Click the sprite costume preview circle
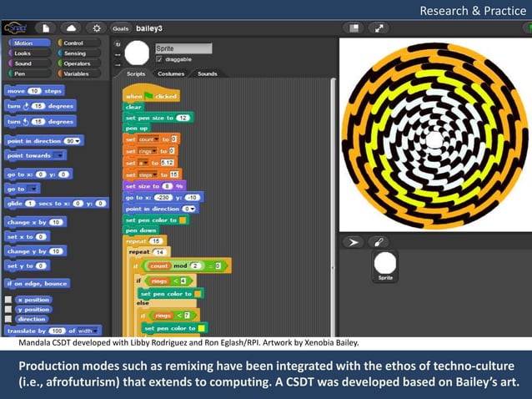The height and width of the screenshot is (399, 532). click(137, 53)
